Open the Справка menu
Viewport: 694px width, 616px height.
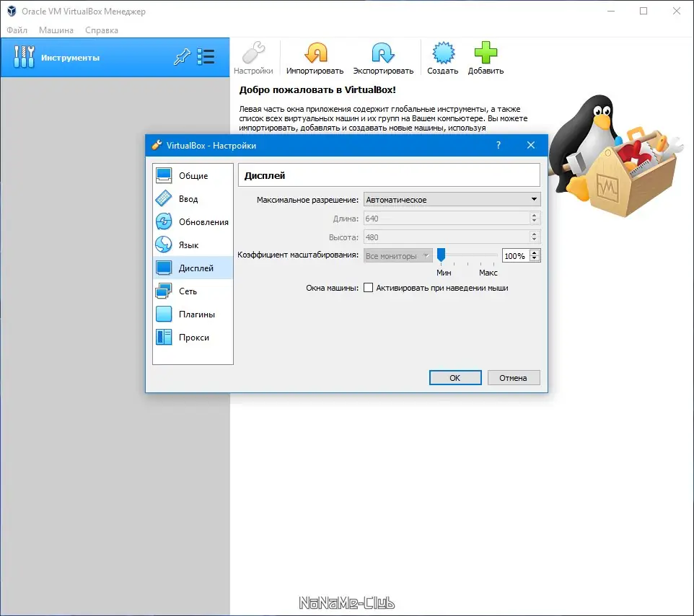tap(102, 30)
